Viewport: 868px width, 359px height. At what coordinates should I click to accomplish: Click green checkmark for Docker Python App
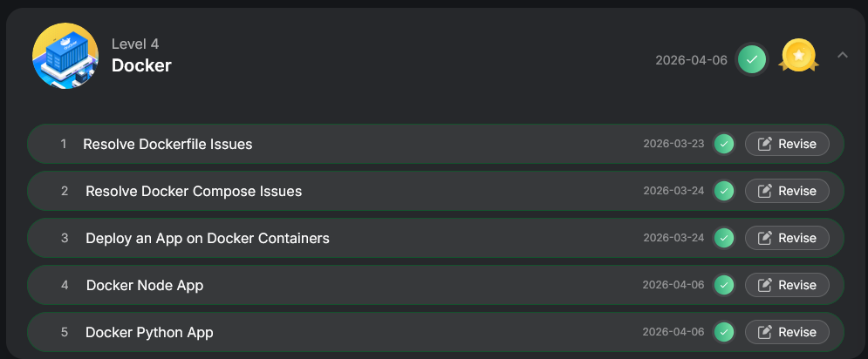[x=723, y=332]
